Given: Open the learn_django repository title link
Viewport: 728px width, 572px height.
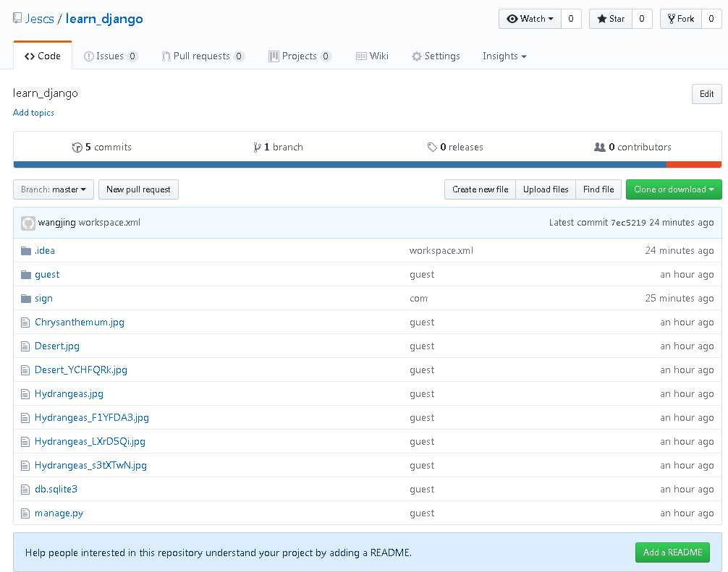Looking at the screenshot, I should coord(104,19).
